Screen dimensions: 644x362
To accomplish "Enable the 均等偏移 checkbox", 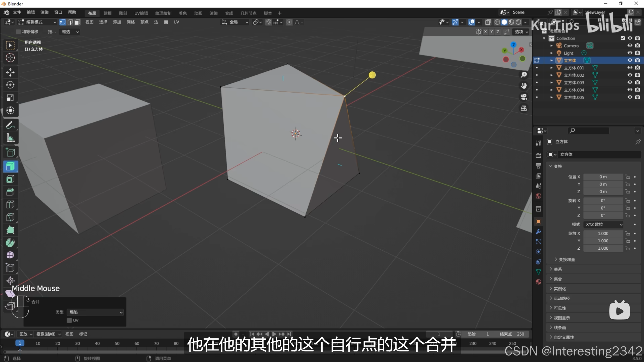I will point(18,32).
